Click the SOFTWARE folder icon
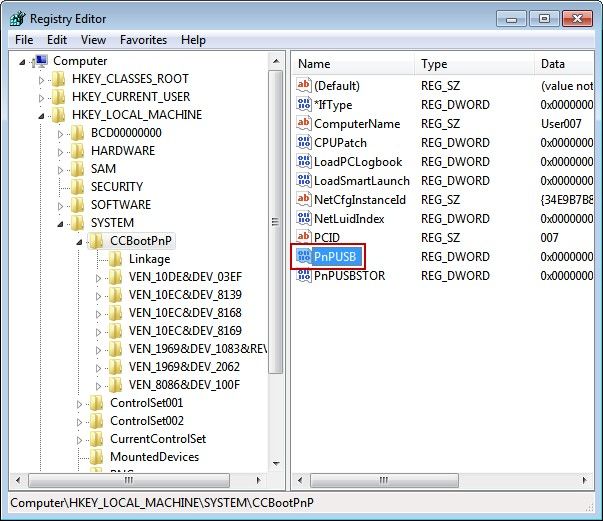 77,205
